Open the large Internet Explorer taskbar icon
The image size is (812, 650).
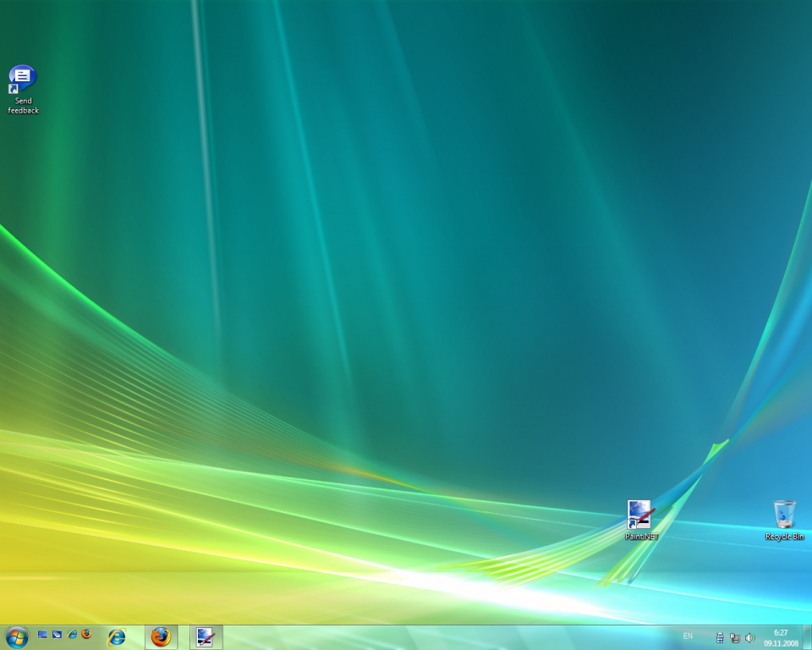[117, 637]
